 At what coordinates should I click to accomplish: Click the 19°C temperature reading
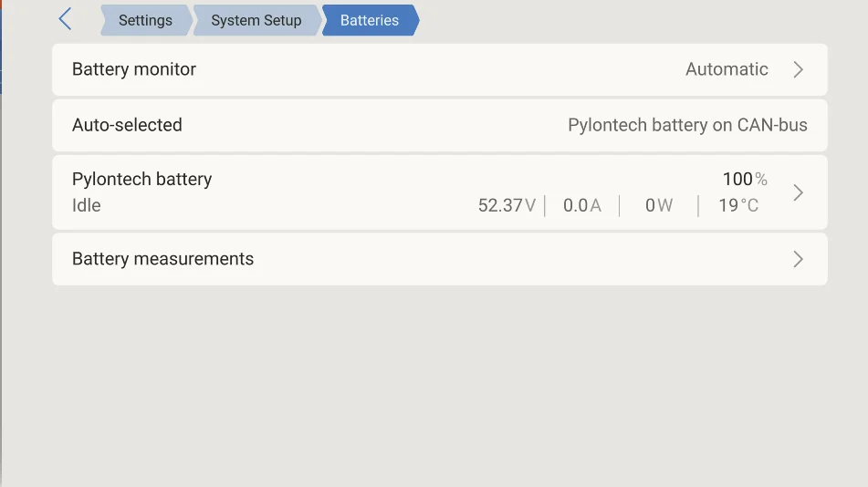click(738, 205)
